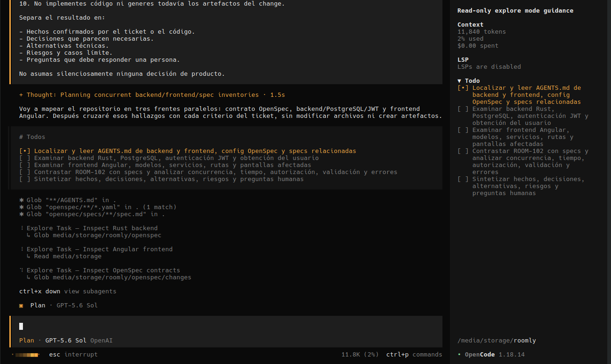Click '11,840 tokens' in sidebar

482,31
